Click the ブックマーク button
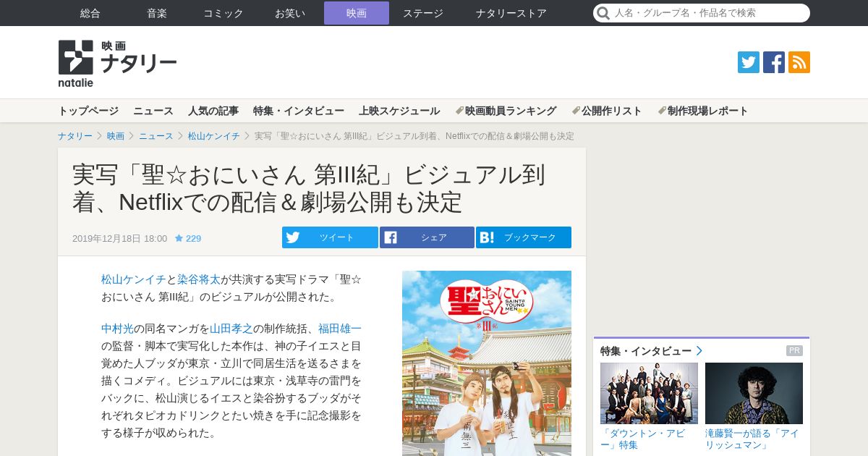Viewport: 868px width, 456px height. [524, 237]
